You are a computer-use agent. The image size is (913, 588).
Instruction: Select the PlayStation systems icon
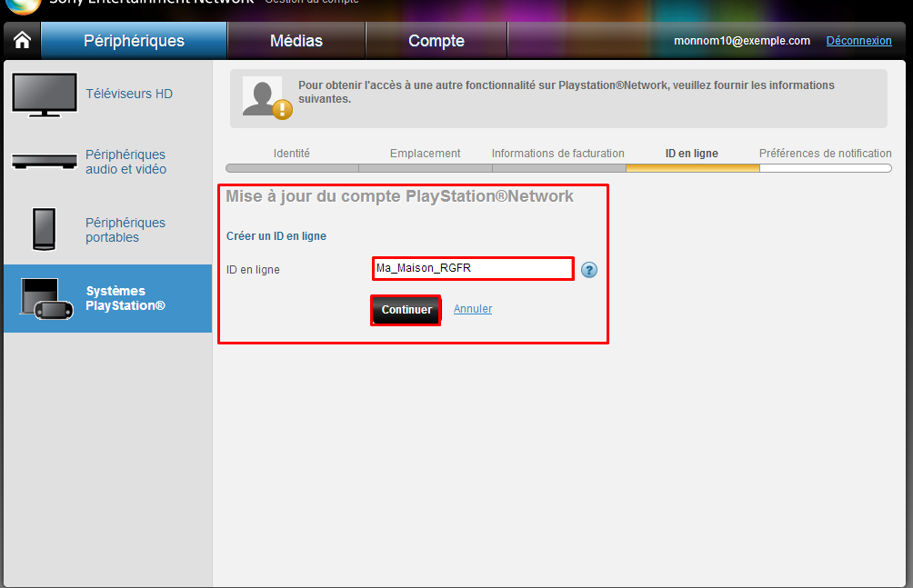pos(46,299)
